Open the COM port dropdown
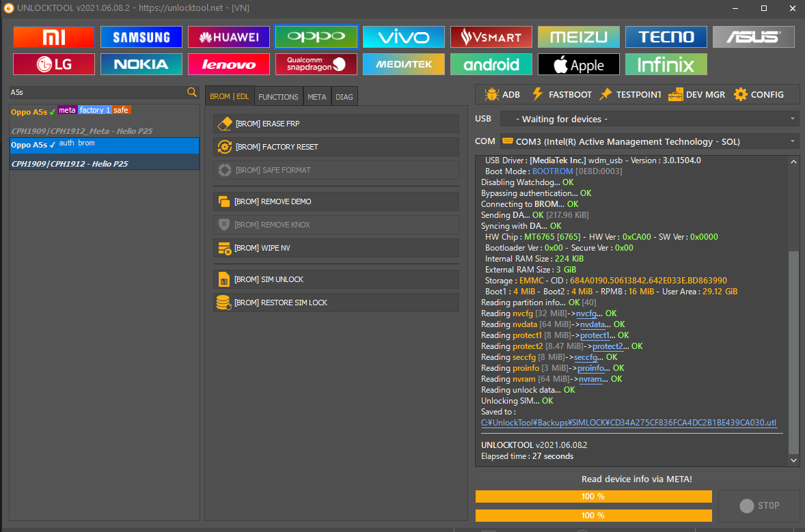Screen dimensions: 805x532 pyautogui.click(x=649, y=141)
